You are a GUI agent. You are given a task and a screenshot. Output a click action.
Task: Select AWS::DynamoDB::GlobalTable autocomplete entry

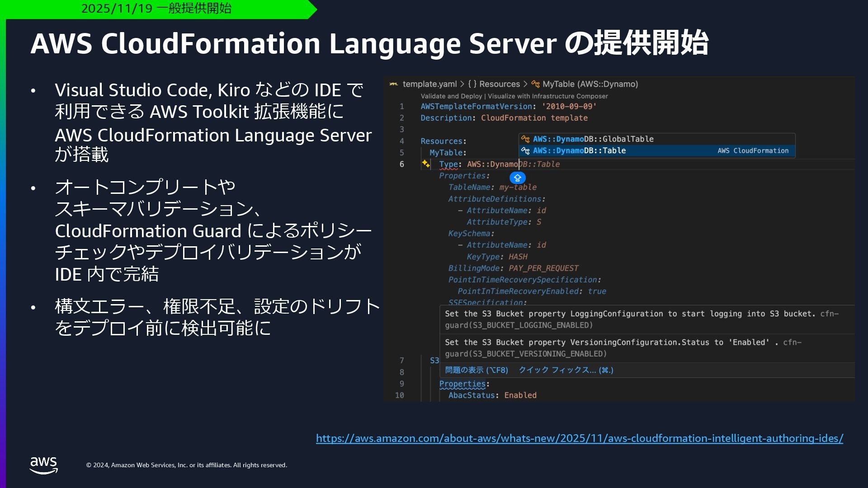point(593,139)
